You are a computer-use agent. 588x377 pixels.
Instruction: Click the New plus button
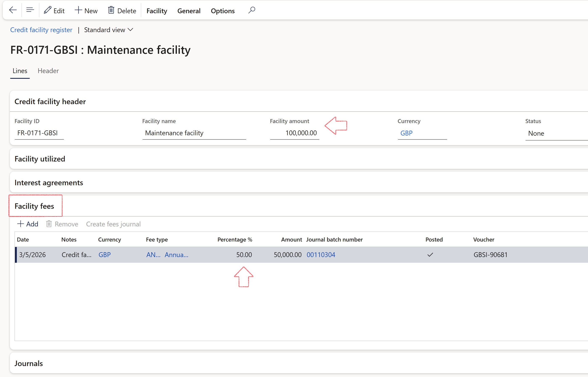[x=86, y=11]
